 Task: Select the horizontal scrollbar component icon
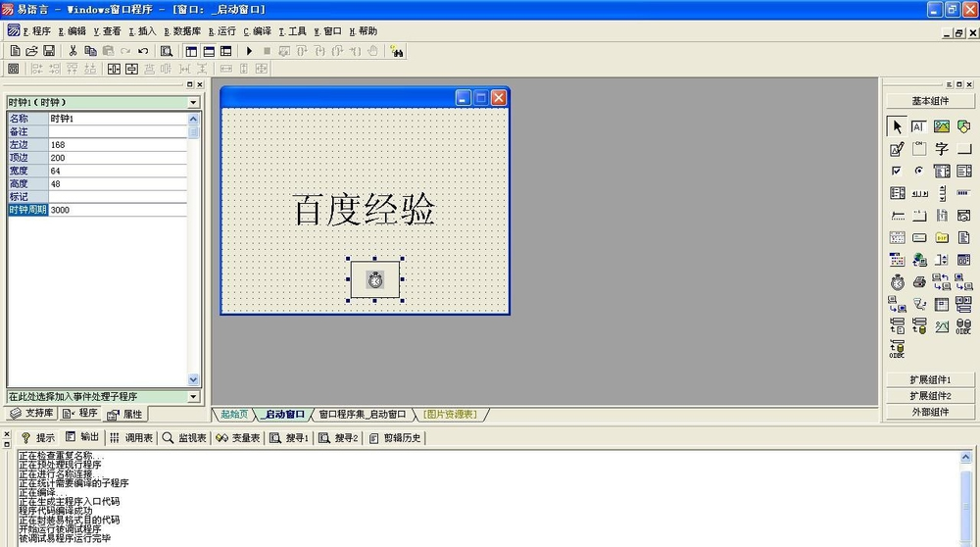919,193
